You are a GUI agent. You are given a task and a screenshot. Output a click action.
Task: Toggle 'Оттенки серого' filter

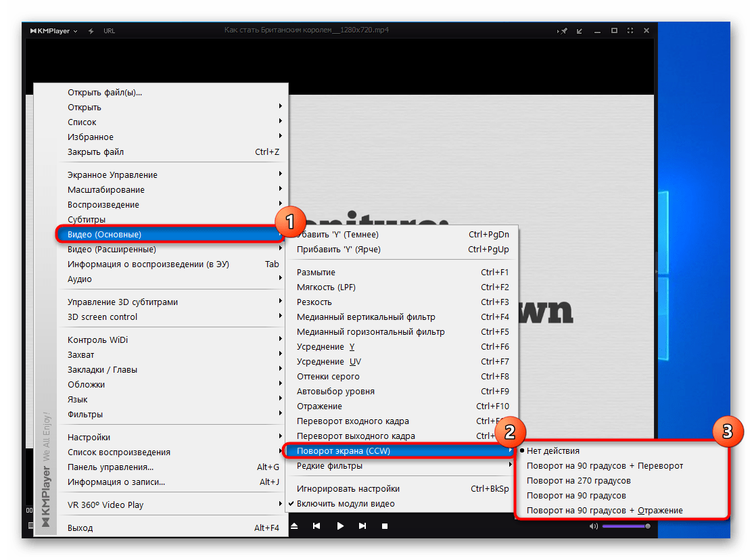pos(401,376)
